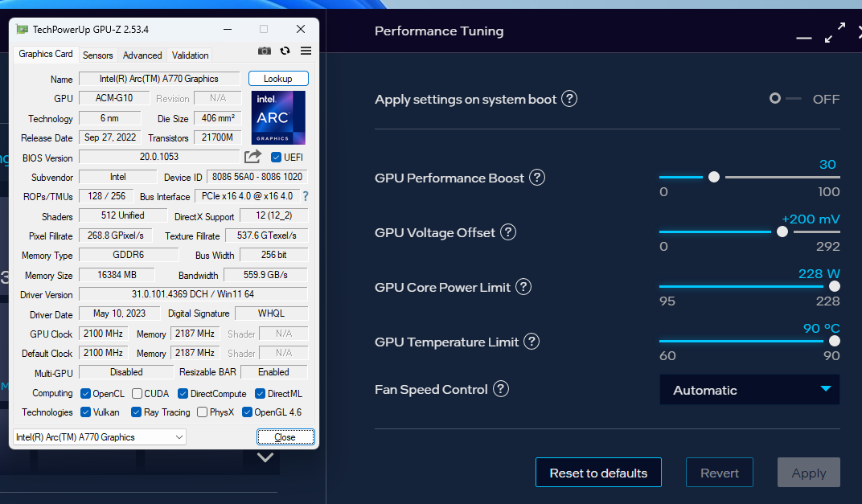This screenshot has width=862, height=504.
Task: Switch to the Advanced tab
Action: pos(142,55)
